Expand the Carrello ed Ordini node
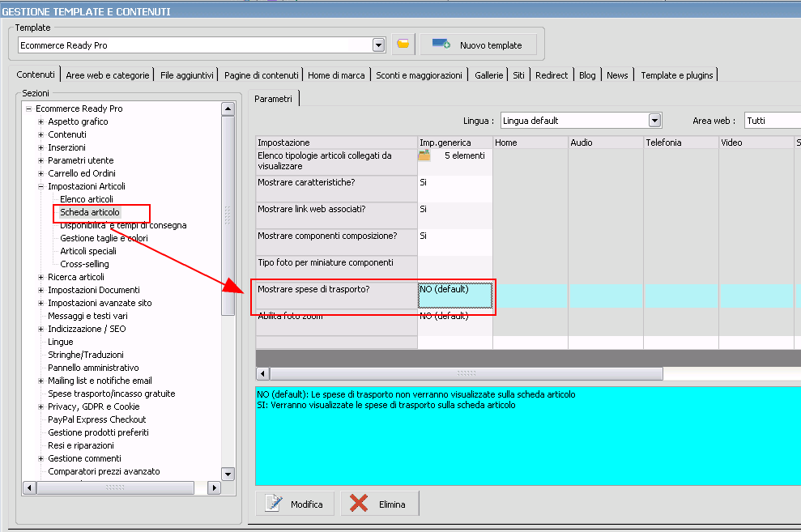The height and width of the screenshot is (532, 801). pos(40,173)
